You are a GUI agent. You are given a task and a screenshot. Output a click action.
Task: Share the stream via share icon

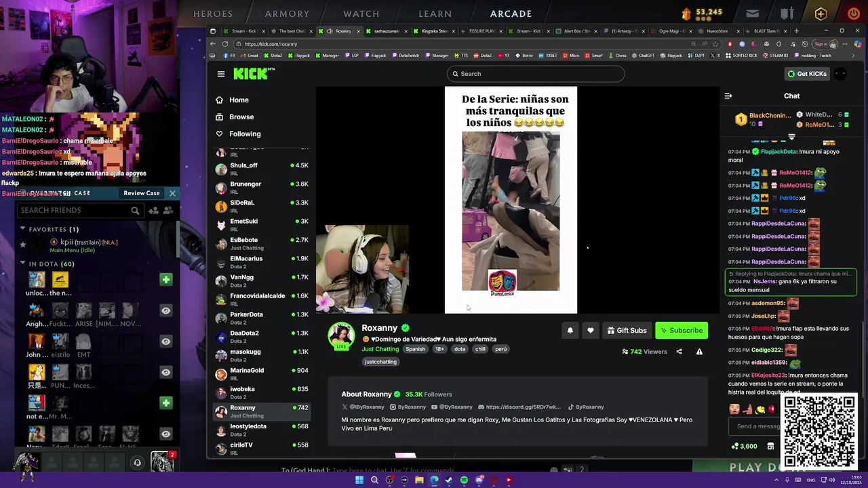point(679,352)
